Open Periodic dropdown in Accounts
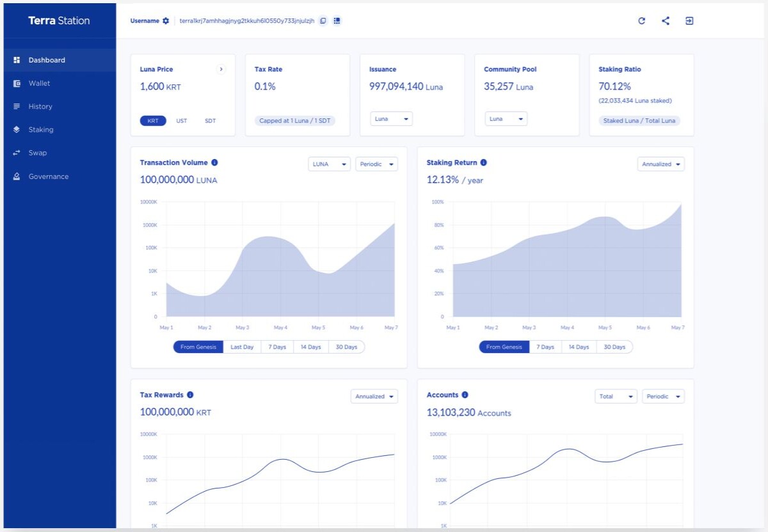This screenshot has height=532, width=768. 663,396
